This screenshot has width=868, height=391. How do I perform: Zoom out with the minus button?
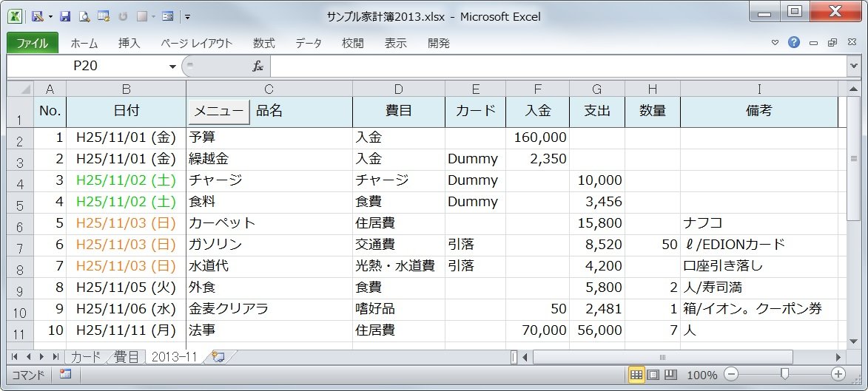731,375
